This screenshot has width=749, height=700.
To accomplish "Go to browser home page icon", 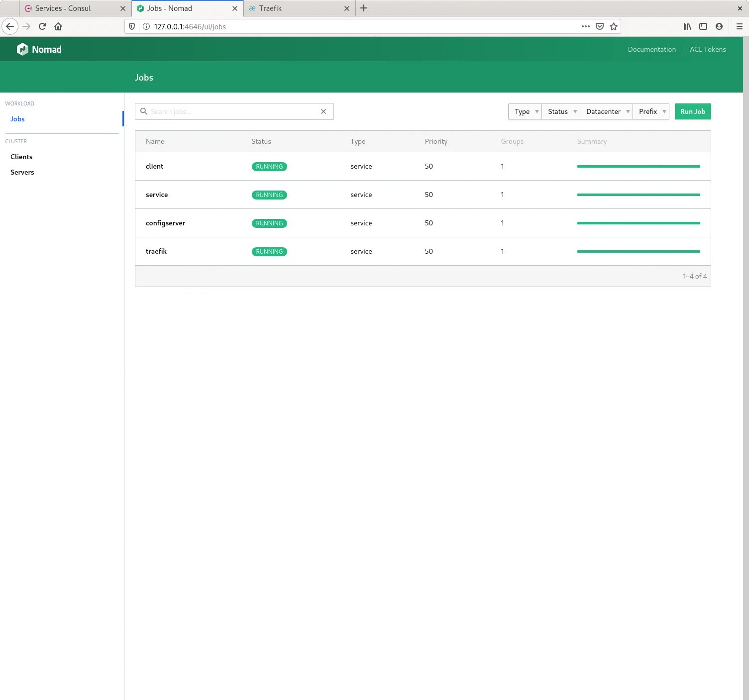I will tap(58, 26).
